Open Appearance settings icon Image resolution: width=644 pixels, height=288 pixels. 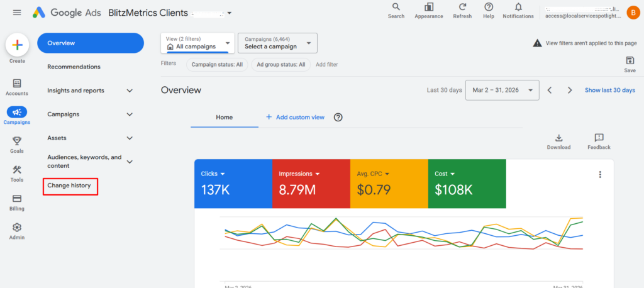[429, 8]
